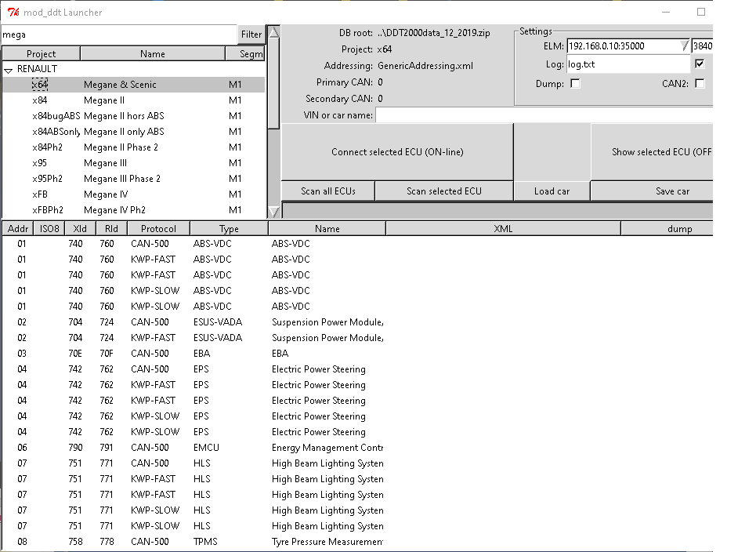
Task: Minimize the mod_ddt Launcher window
Action: click(666, 12)
